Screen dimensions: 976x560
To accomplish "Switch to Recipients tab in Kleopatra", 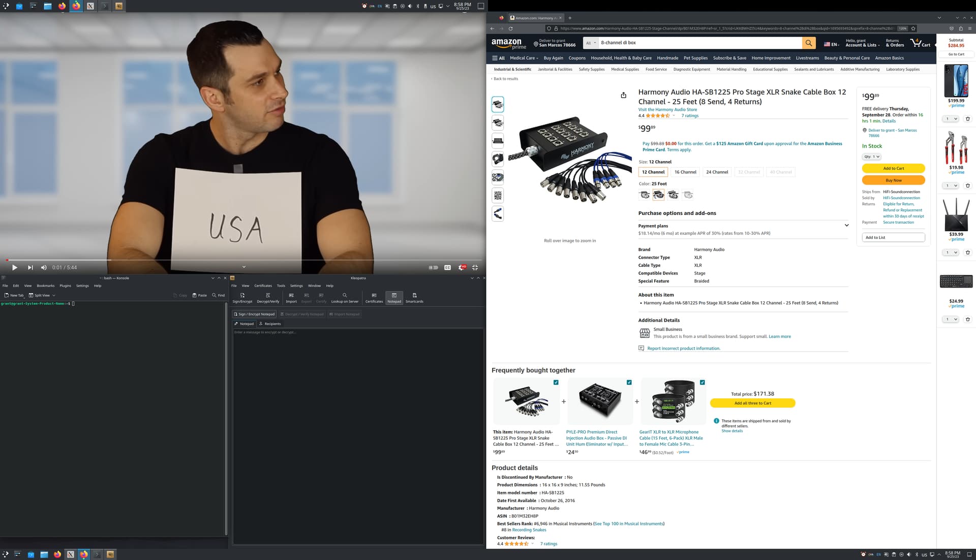I will coord(269,324).
